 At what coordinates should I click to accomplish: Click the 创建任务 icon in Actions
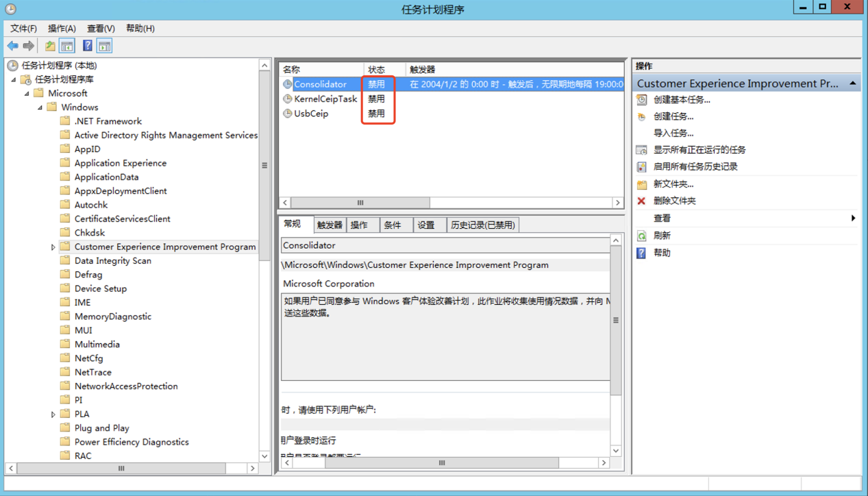(x=642, y=116)
